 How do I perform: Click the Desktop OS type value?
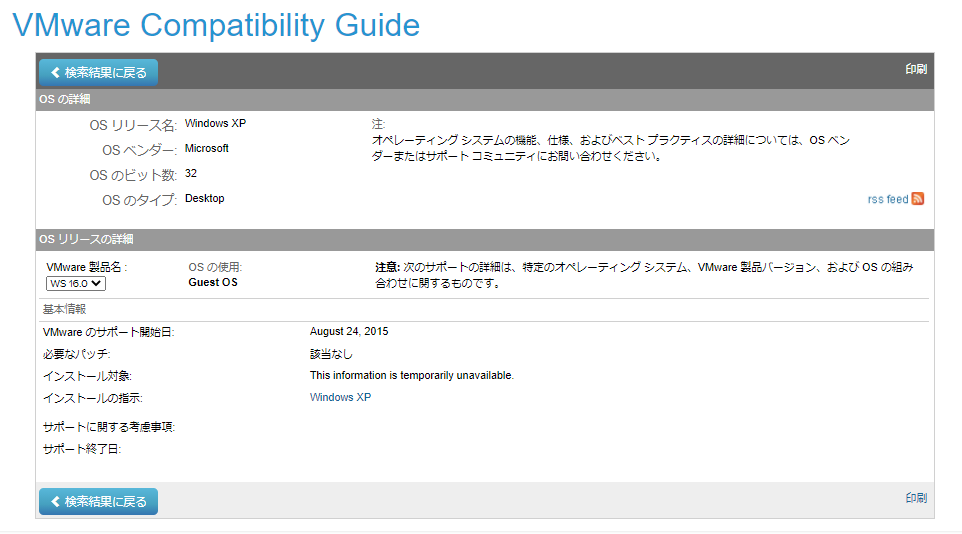point(205,199)
